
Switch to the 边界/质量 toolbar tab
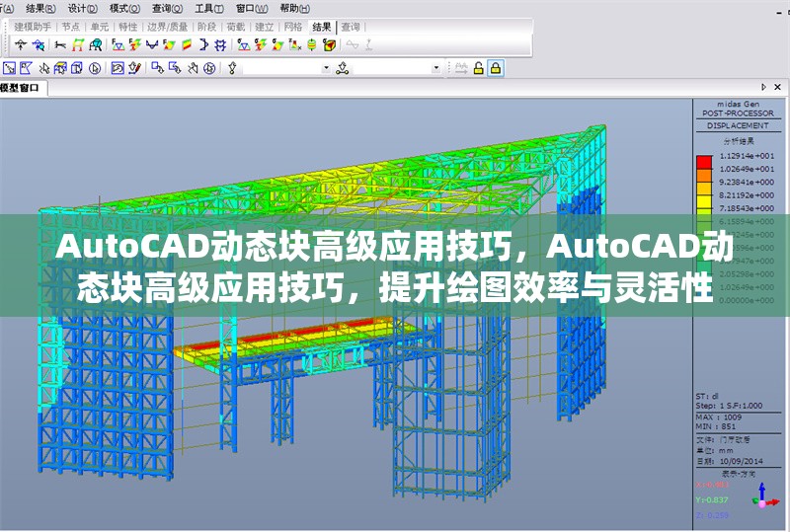click(167, 27)
